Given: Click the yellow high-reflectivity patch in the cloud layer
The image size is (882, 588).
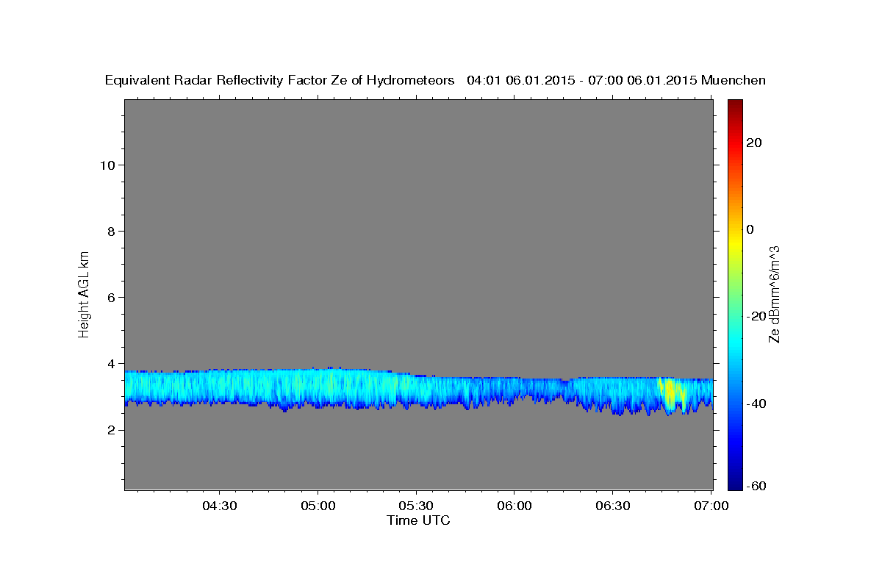Looking at the screenshot, I should pos(671,394).
